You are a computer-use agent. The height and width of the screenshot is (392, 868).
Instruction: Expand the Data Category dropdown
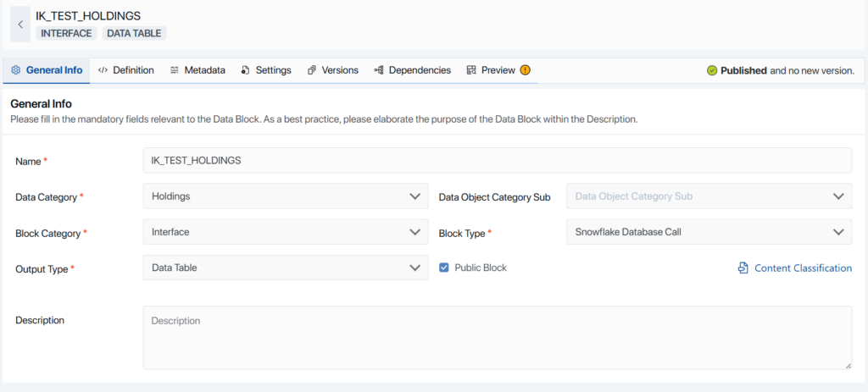point(414,196)
